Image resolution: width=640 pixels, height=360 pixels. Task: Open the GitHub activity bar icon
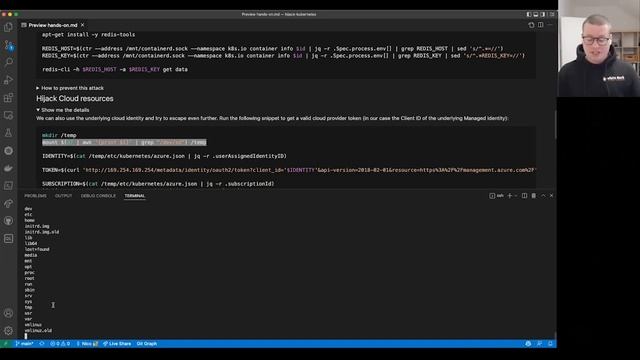tap(8, 221)
